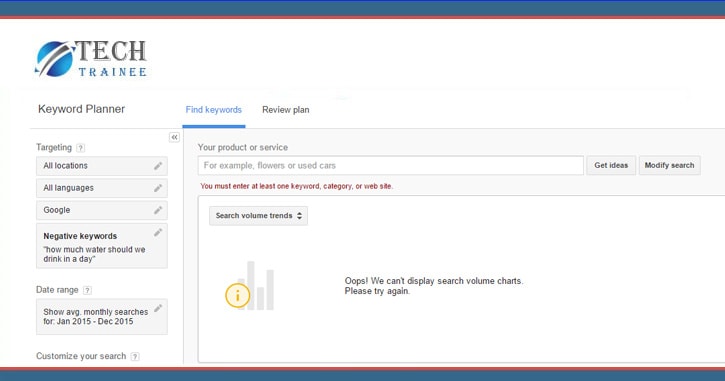The width and height of the screenshot is (725, 381).
Task: Select the All locations targeting box
Action: [x=102, y=166]
